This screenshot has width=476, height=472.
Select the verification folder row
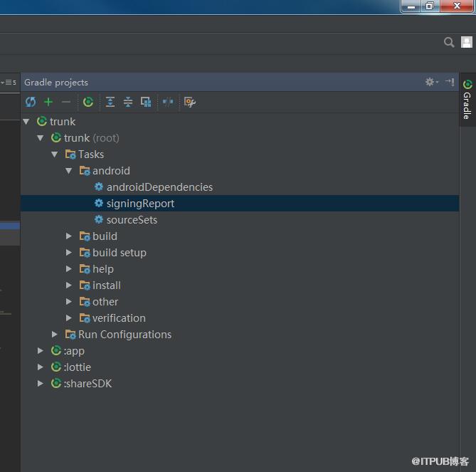(x=240, y=318)
